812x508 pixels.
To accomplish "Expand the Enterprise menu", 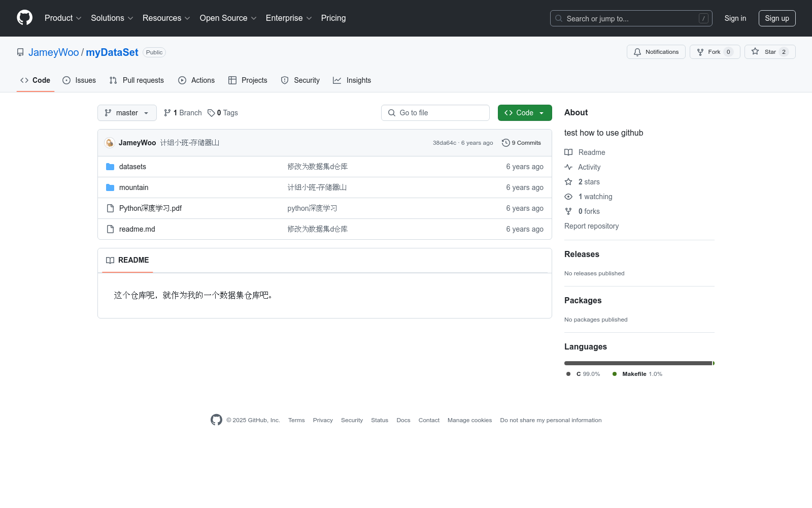I will pos(289,18).
